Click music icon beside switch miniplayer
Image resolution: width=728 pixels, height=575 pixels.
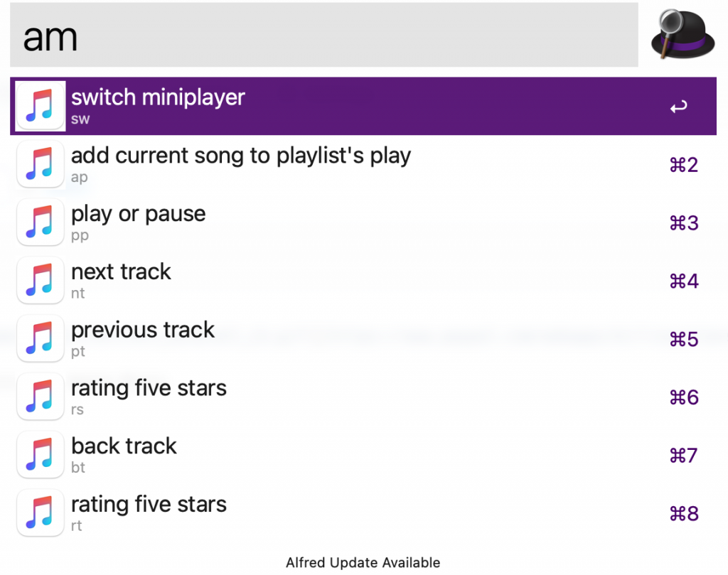pos(41,106)
